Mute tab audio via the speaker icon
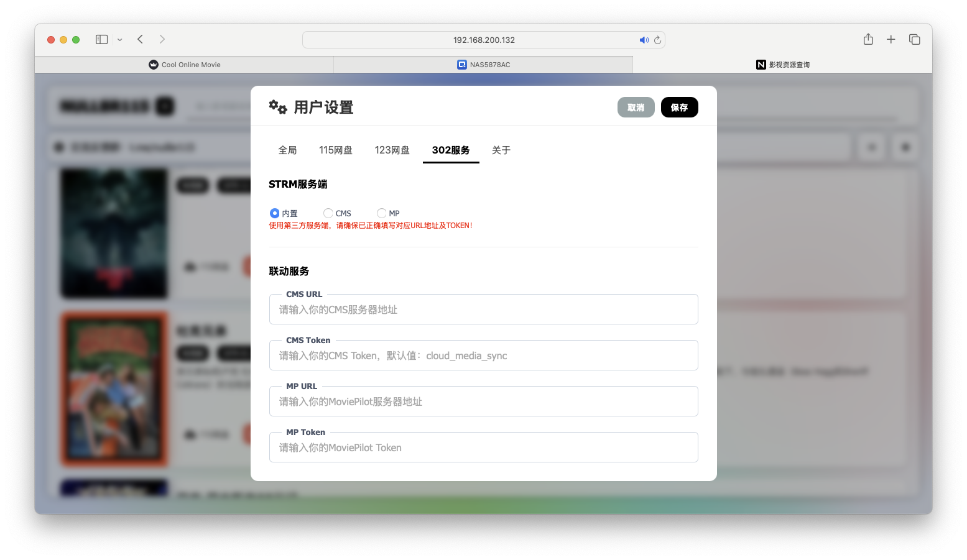 [x=644, y=40]
